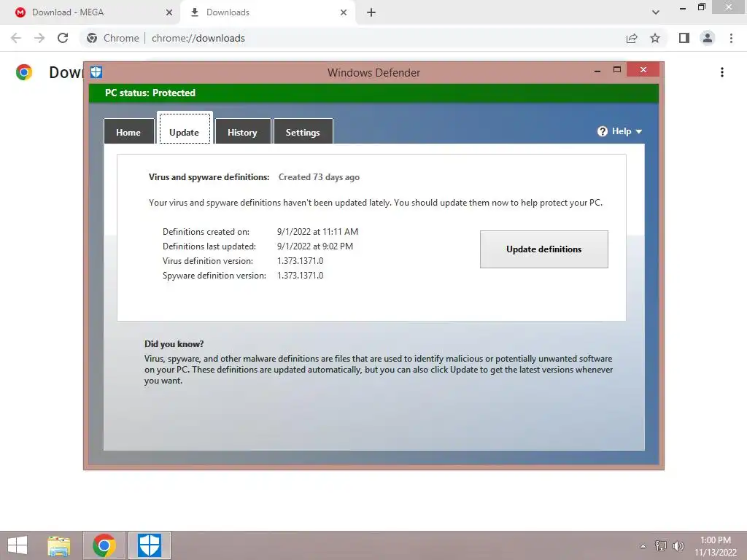Bookmark this page with star icon
747x560 pixels.
click(x=655, y=38)
